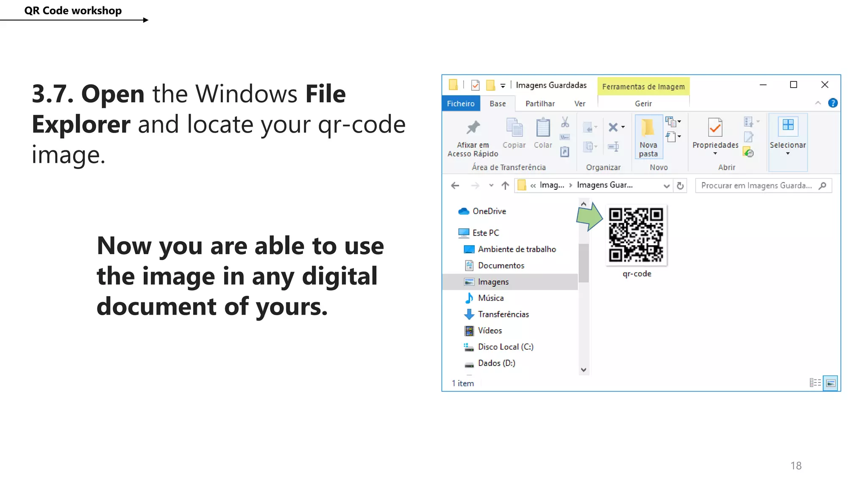
Task: Open the Selecionar dropdown arrow
Action: pos(788,153)
